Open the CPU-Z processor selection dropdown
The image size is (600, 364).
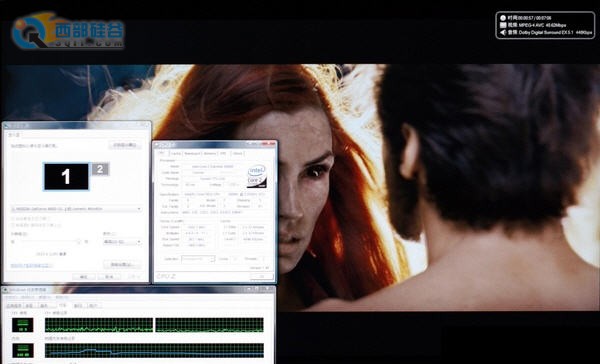click(198, 259)
